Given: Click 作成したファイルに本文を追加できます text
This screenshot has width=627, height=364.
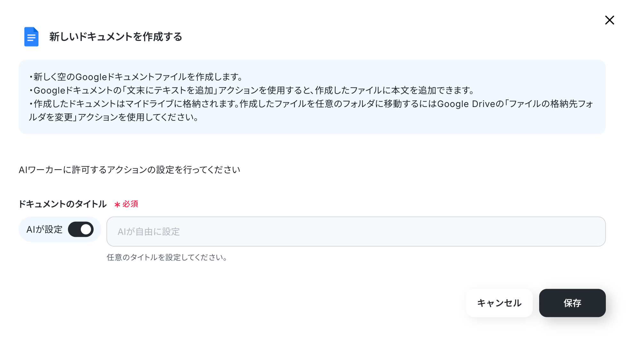Looking at the screenshot, I should click(394, 90).
